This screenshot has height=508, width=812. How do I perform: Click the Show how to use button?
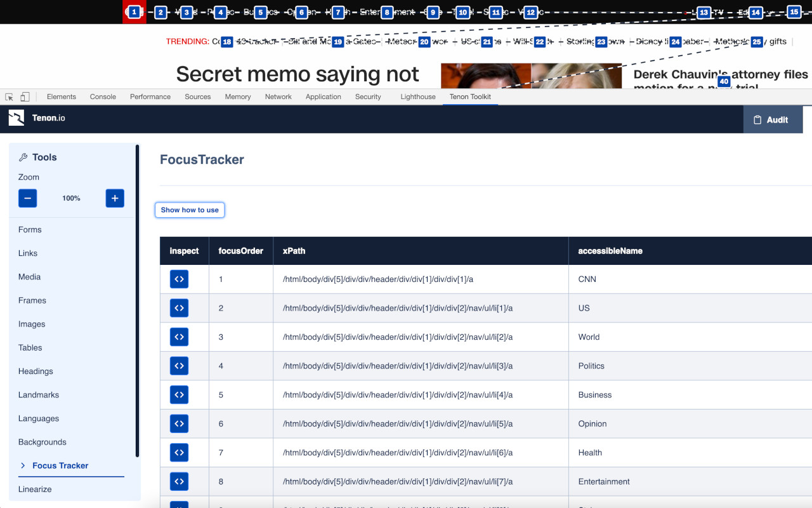click(190, 210)
